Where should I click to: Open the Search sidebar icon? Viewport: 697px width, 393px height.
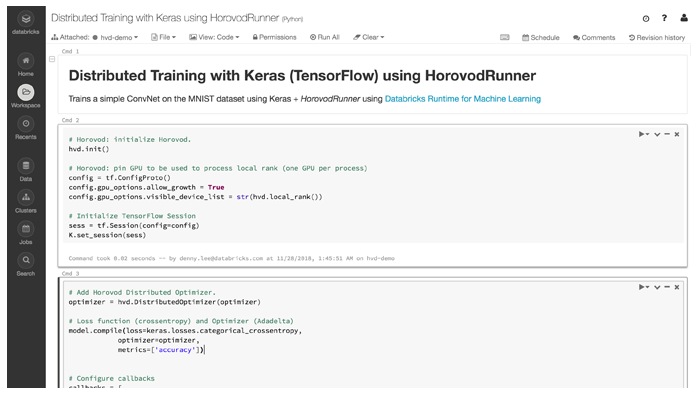[26, 260]
